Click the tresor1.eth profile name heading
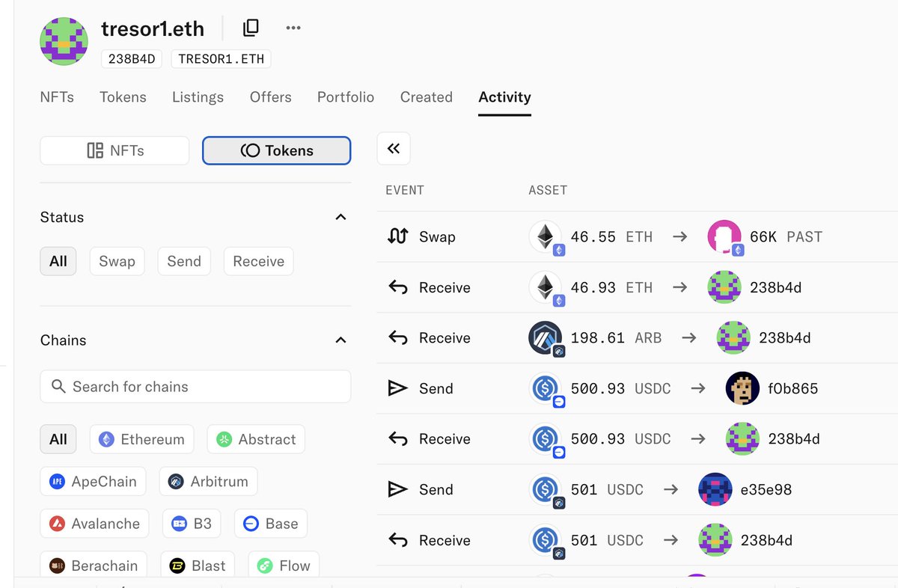The image size is (898, 588). [x=153, y=28]
